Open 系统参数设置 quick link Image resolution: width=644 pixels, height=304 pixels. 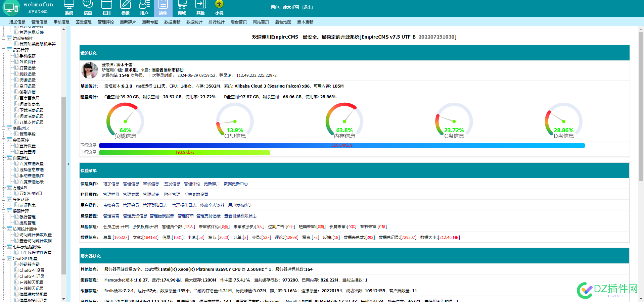coord(196,195)
